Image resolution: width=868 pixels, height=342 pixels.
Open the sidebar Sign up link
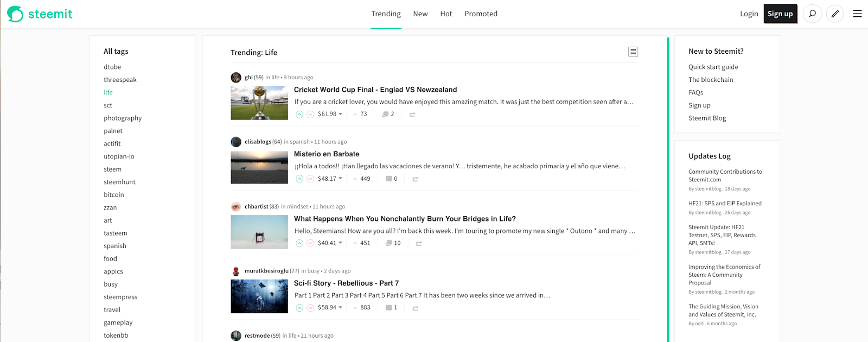[699, 105]
